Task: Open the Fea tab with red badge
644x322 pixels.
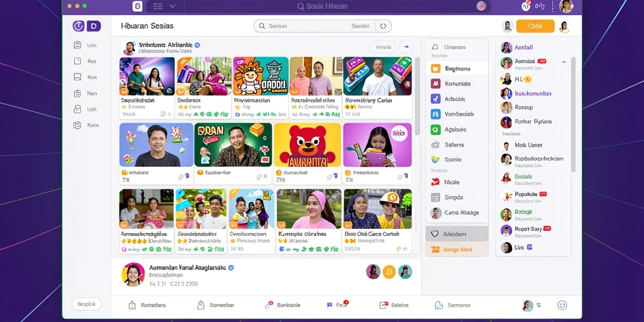Action: point(337,305)
